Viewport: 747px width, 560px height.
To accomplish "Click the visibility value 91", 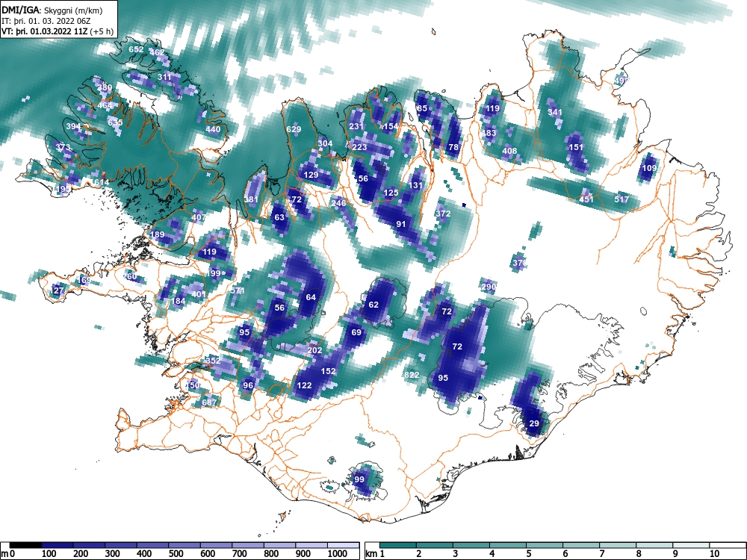I will pyautogui.click(x=401, y=224).
